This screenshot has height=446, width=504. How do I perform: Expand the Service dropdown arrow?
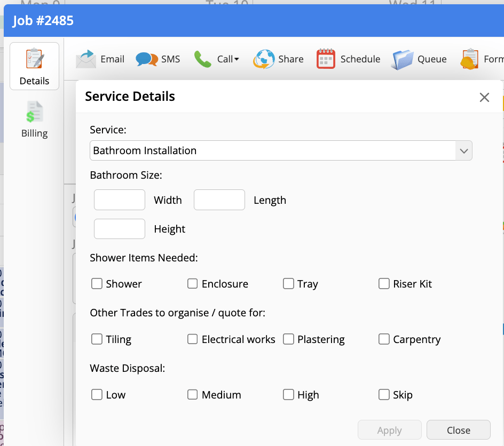[463, 151]
